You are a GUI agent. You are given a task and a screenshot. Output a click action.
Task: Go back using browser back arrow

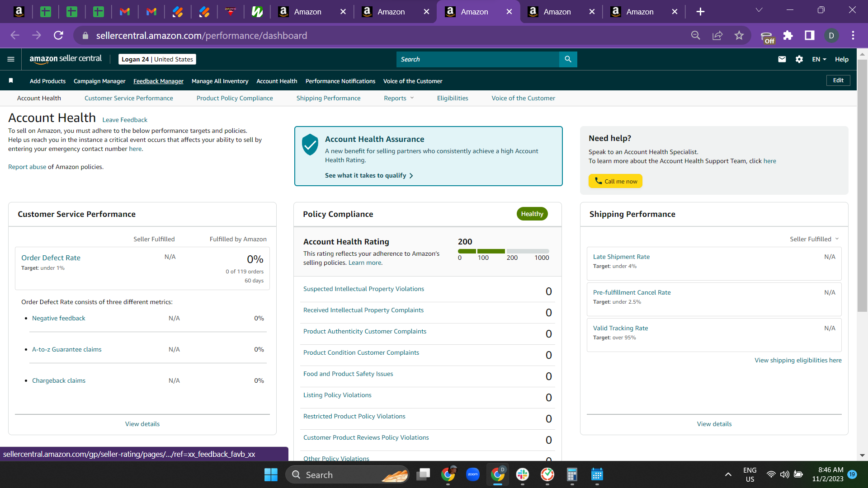[x=15, y=35]
